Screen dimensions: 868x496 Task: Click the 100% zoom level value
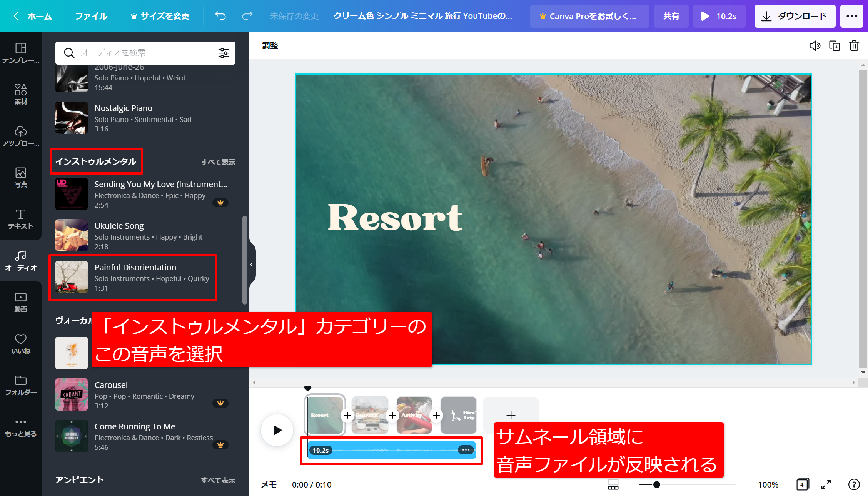[768, 484]
